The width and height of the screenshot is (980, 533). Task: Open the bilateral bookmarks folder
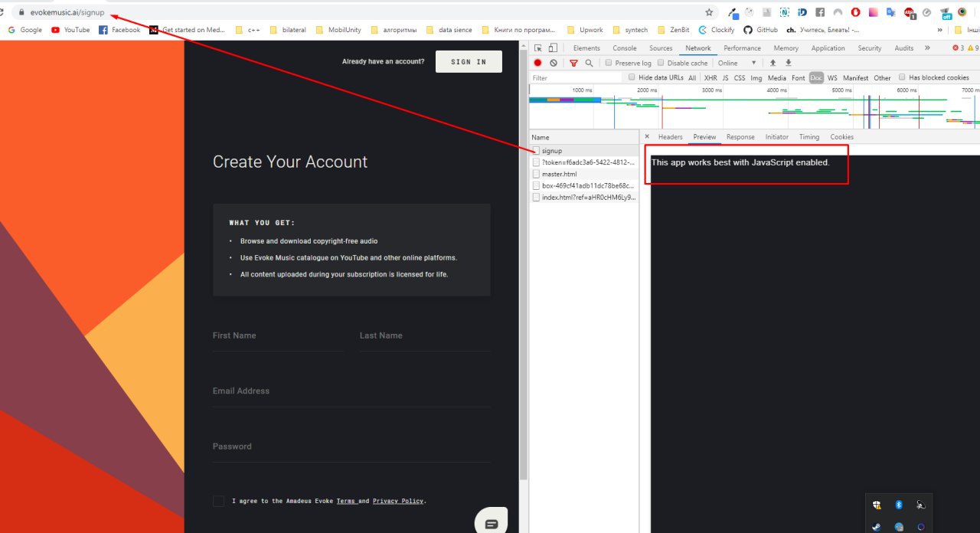pos(287,30)
